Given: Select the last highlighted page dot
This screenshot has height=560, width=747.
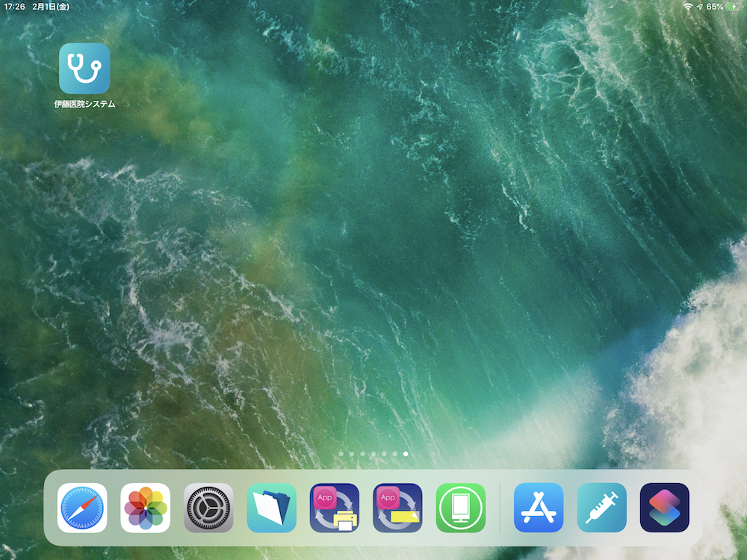Looking at the screenshot, I should [x=406, y=454].
